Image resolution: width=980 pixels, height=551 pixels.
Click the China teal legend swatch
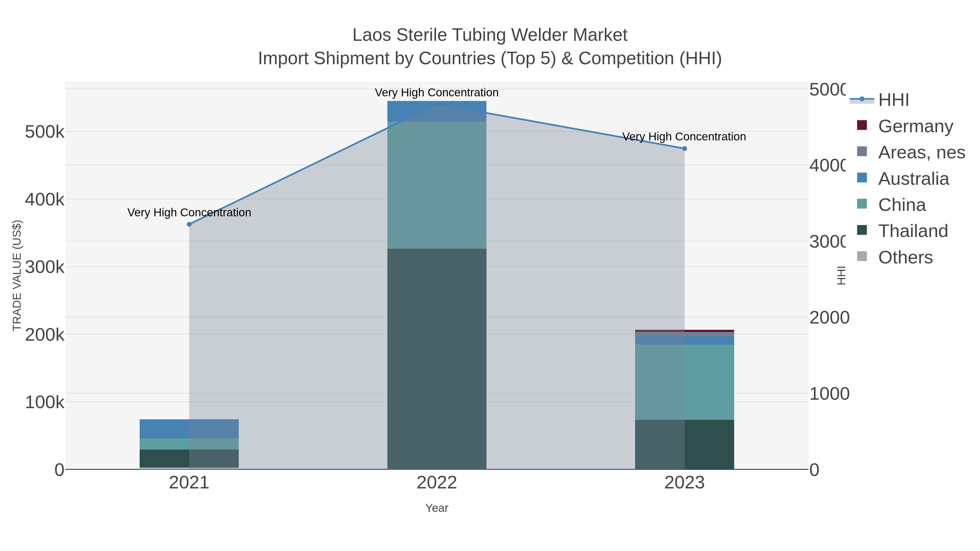pos(862,204)
